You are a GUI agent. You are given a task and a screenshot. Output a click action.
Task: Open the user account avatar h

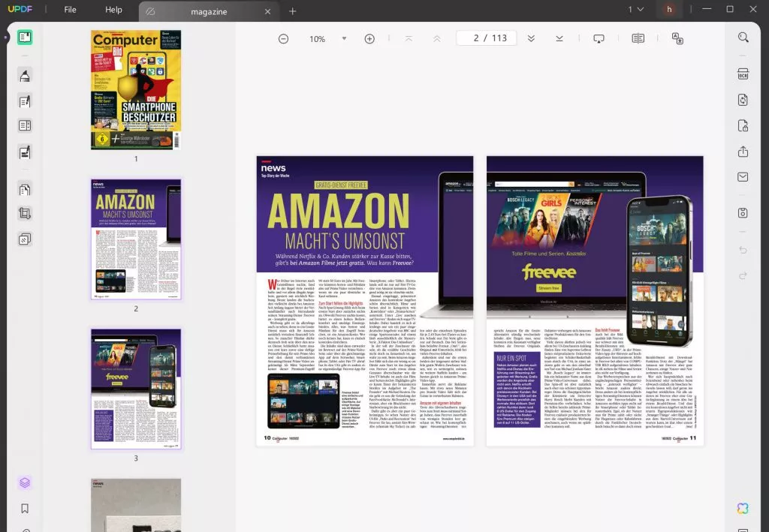coord(669,9)
